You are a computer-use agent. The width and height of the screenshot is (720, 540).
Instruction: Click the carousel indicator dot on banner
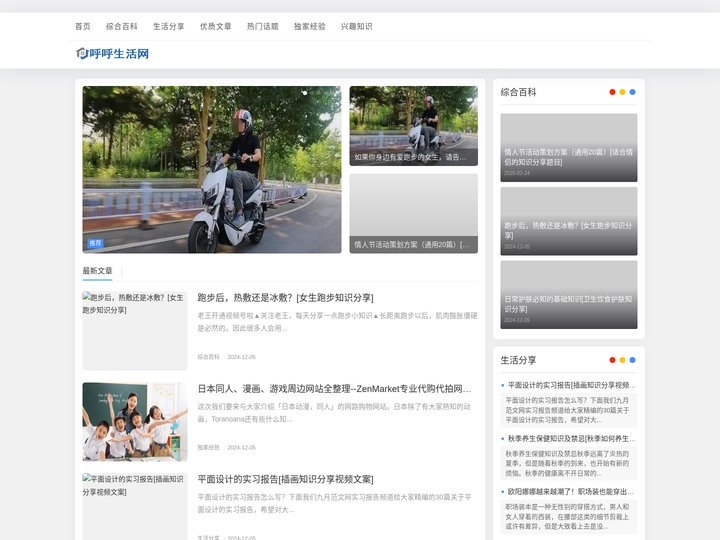(305, 93)
